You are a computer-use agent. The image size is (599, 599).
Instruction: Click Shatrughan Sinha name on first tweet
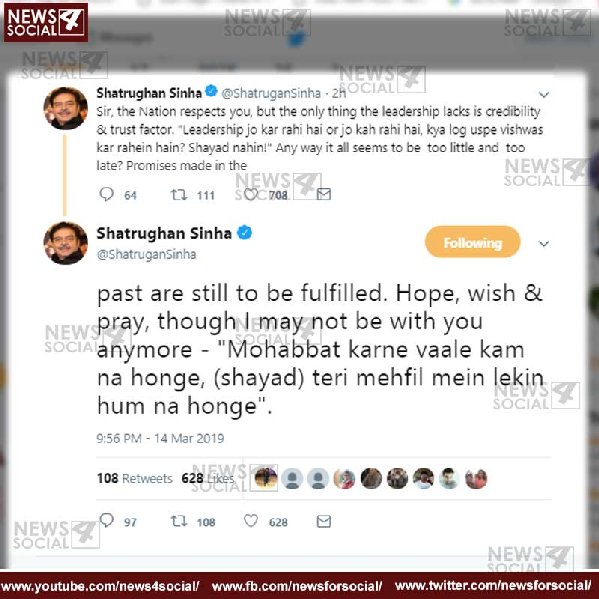click(149, 93)
